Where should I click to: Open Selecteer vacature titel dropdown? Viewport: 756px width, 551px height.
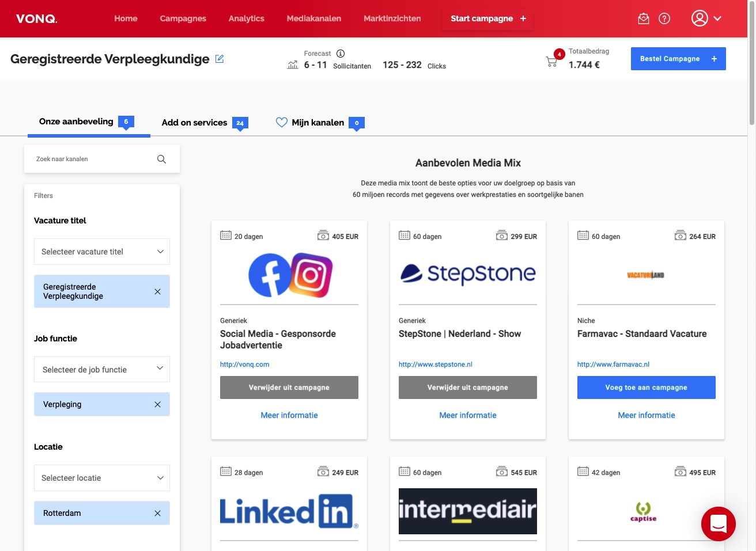tap(102, 252)
